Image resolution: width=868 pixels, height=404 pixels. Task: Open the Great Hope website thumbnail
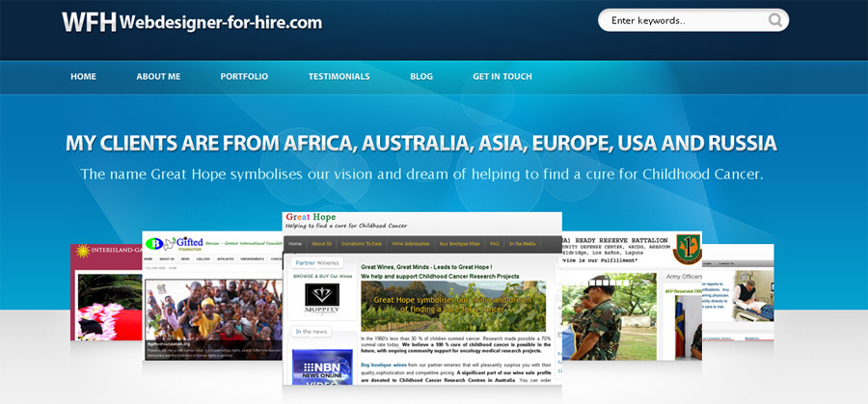[422, 298]
